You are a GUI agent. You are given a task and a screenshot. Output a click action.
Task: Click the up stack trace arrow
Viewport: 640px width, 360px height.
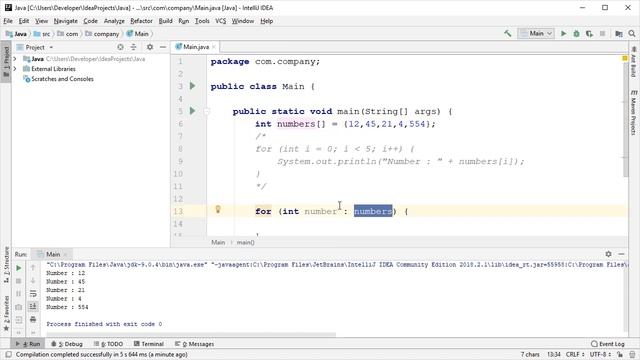[x=33, y=268]
